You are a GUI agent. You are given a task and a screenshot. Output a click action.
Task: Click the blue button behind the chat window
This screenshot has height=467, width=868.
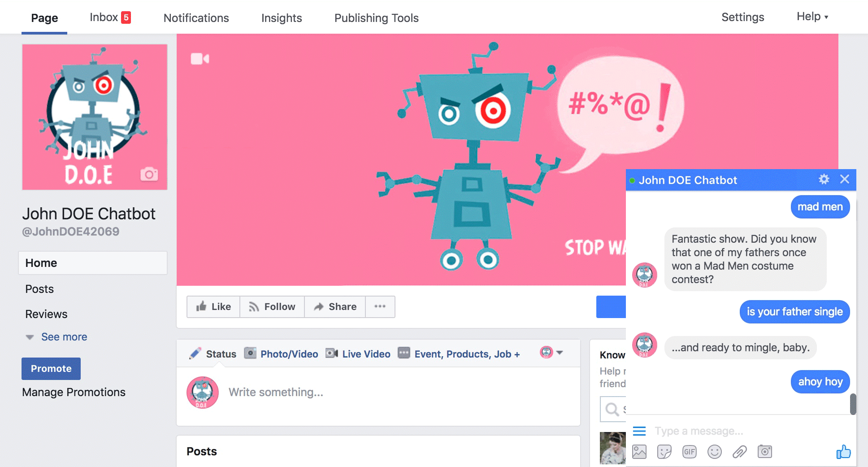pos(611,307)
